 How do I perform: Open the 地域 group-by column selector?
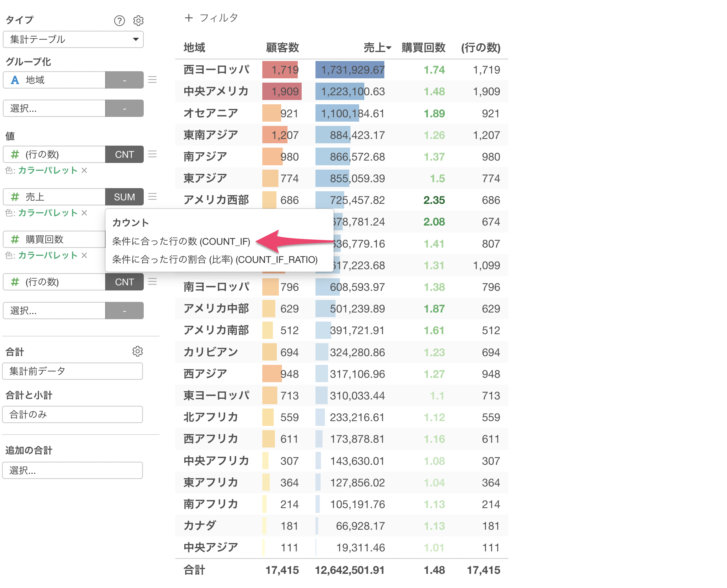click(54, 80)
